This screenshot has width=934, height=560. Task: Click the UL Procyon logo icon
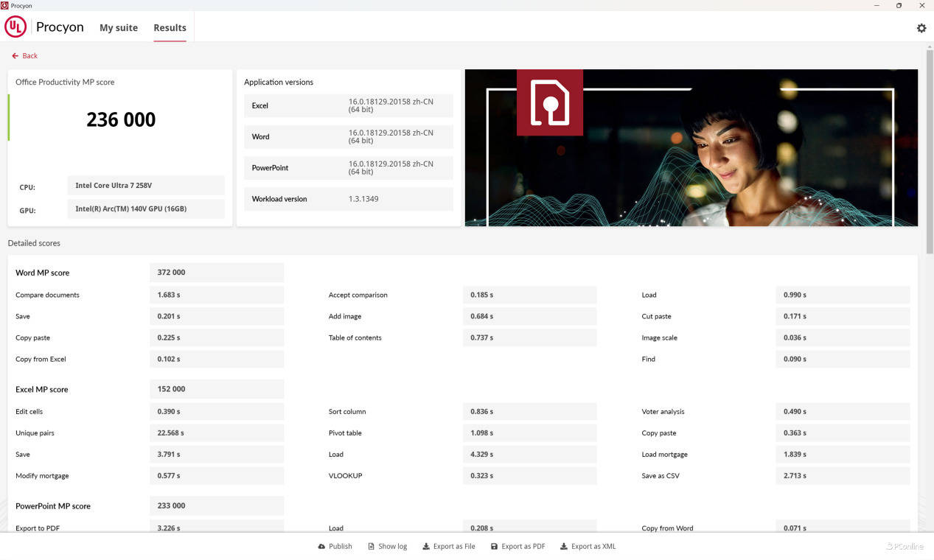pyautogui.click(x=15, y=27)
